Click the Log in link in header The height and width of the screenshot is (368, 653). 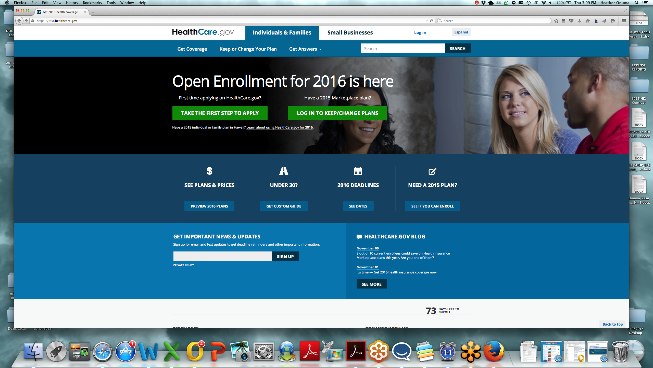click(420, 32)
